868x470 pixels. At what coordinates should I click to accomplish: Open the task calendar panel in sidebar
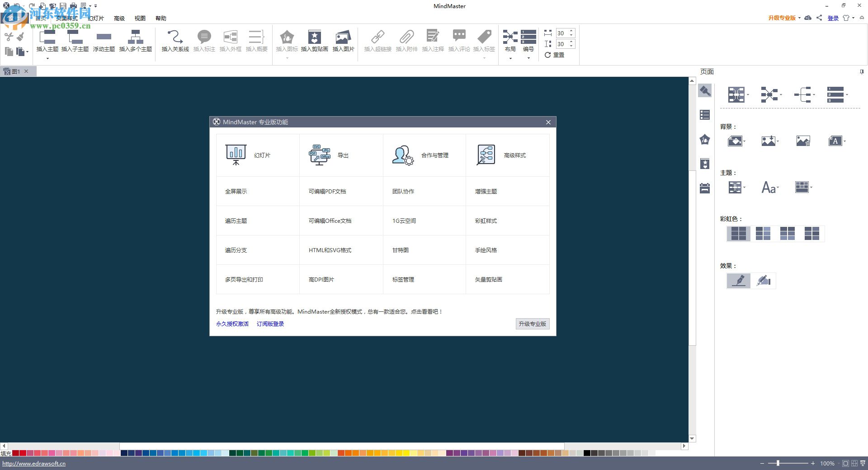click(705, 188)
